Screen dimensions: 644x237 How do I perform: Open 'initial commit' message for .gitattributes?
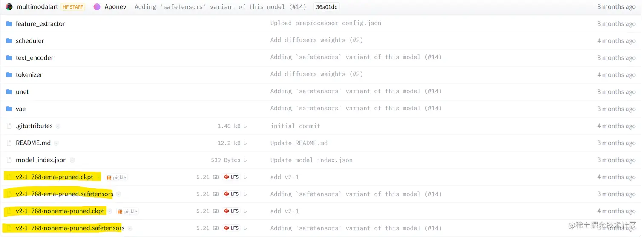pos(295,126)
